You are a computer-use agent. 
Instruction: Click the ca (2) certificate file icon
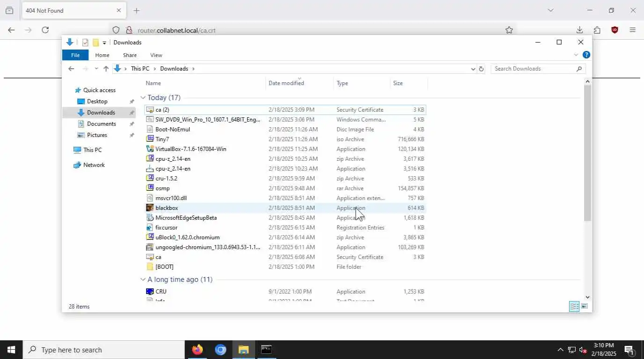click(x=150, y=109)
